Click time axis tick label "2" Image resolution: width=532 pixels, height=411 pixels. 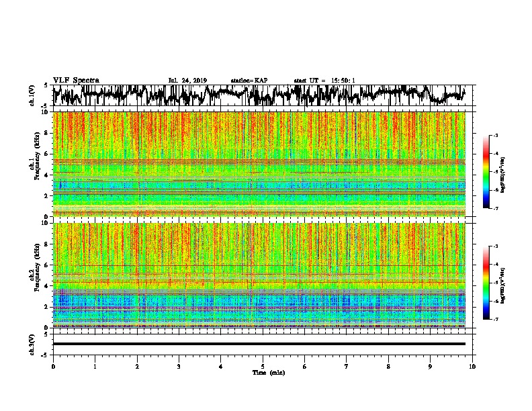tap(137, 366)
